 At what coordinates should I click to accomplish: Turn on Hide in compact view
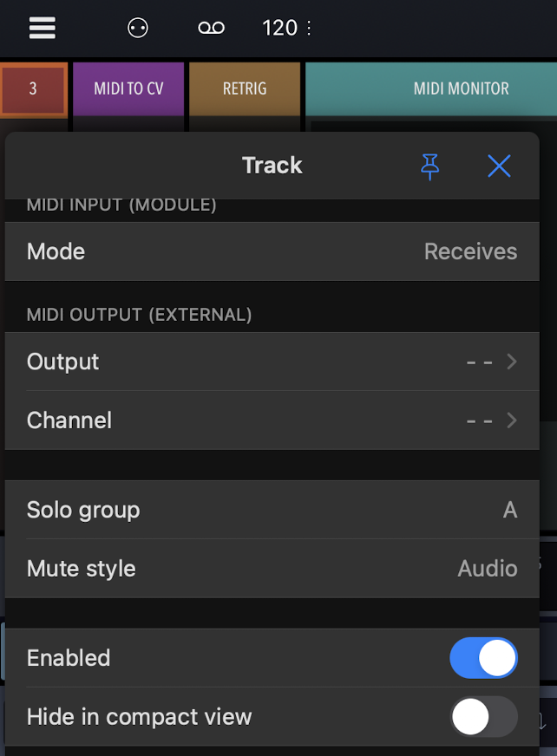click(x=483, y=717)
